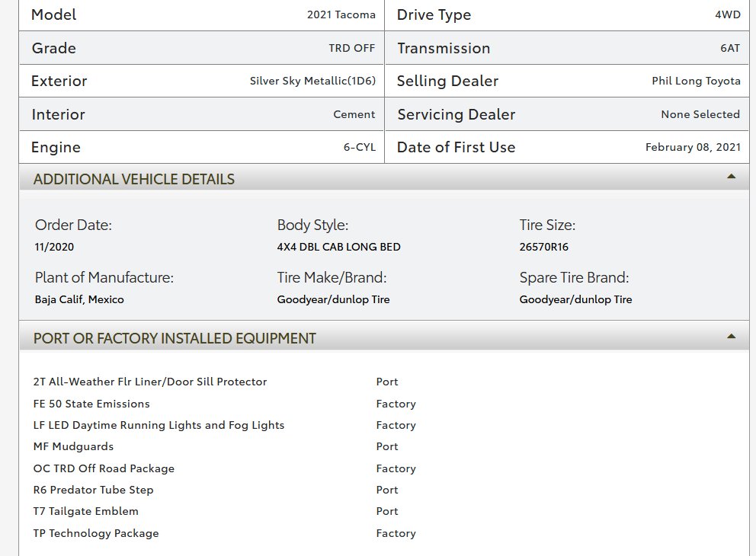
Task: Collapse Additional Vehicle Details arrow
Action: click(x=731, y=177)
